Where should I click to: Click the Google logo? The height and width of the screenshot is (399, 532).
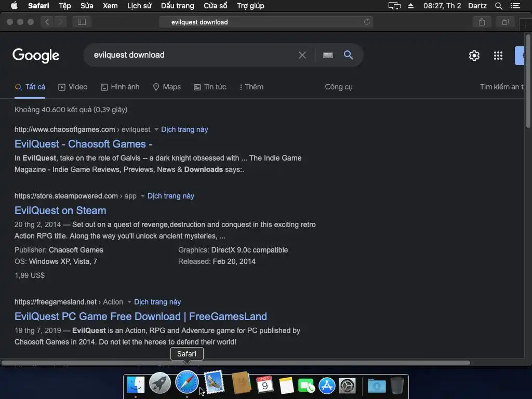point(36,55)
